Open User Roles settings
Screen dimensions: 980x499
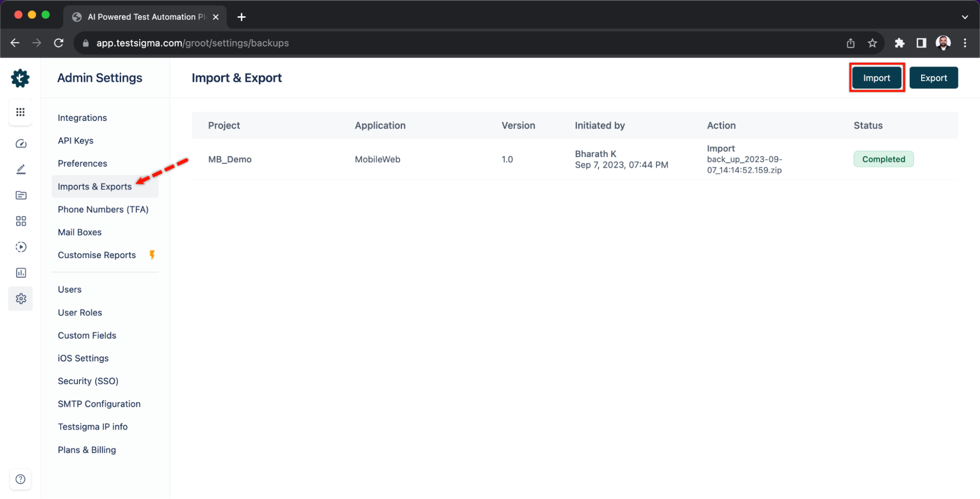click(80, 313)
